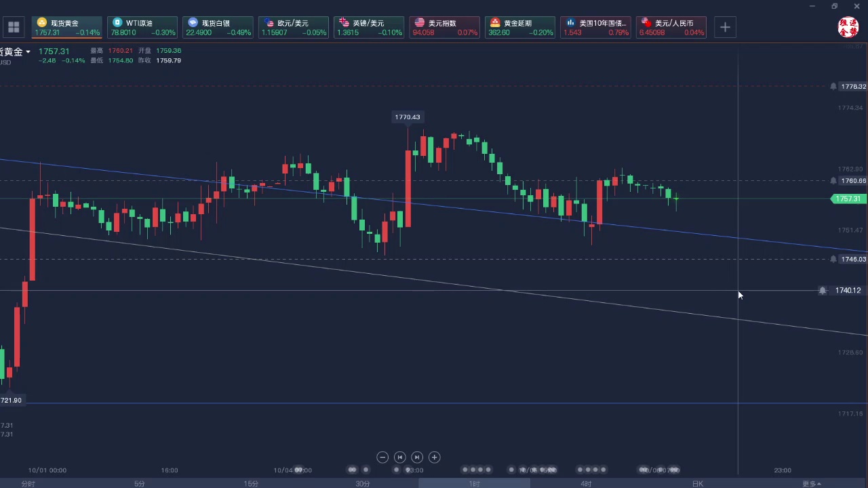
Task: Switch to the WTI原油 tab
Action: click(142, 27)
